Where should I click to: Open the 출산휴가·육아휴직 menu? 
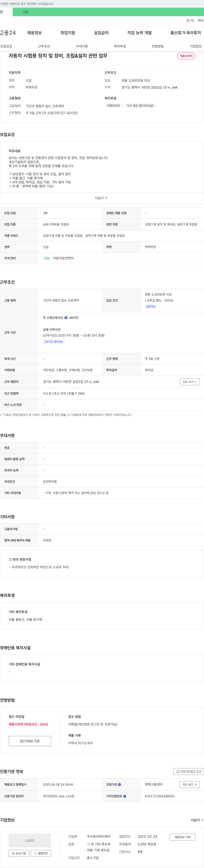(x=186, y=33)
